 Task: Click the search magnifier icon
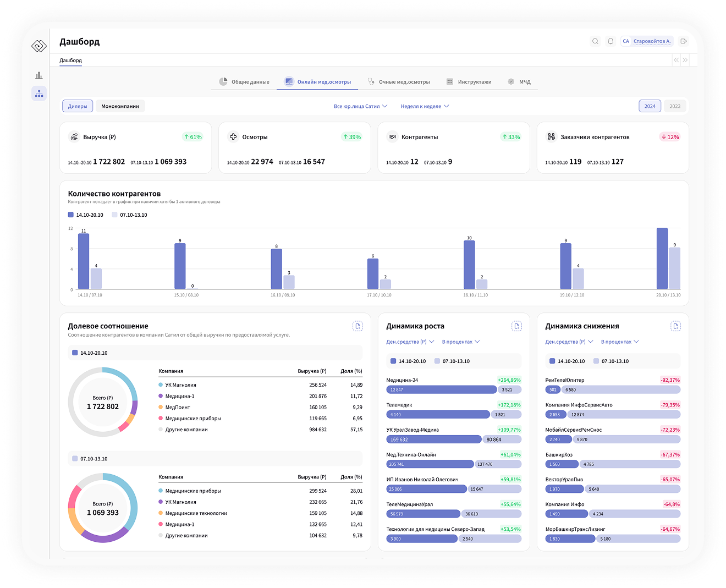595,41
